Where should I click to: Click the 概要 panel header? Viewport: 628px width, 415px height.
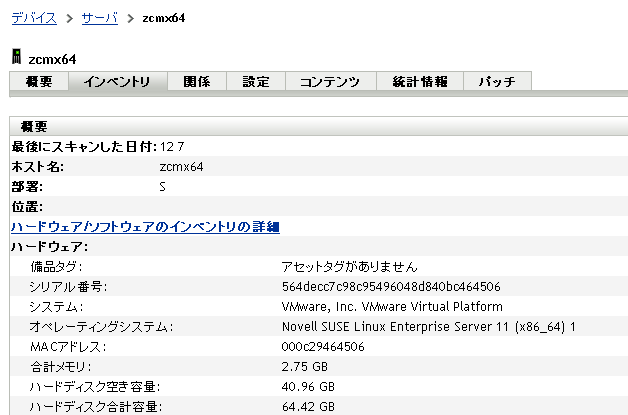[319, 127]
